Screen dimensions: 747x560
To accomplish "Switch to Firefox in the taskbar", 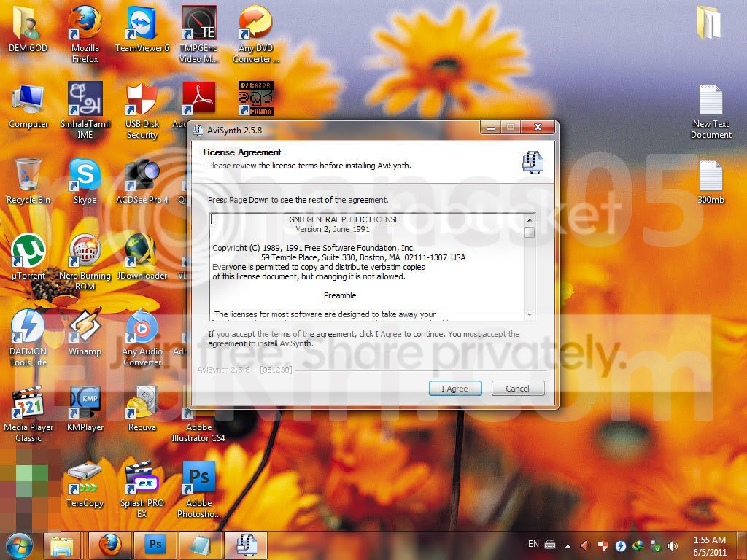I will [110, 545].
